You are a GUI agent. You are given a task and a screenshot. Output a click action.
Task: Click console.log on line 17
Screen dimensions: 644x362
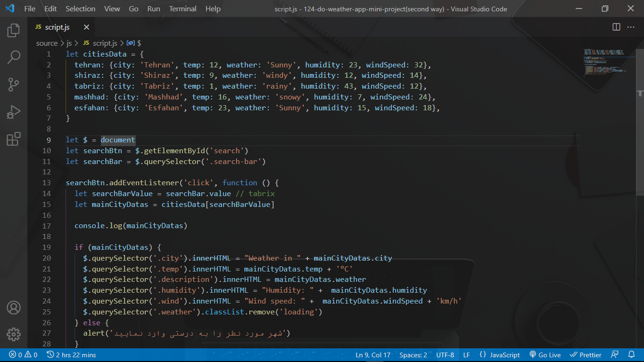(98, 226)
